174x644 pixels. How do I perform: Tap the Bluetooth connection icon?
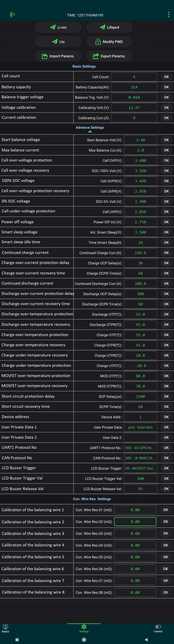click(12, 14)
